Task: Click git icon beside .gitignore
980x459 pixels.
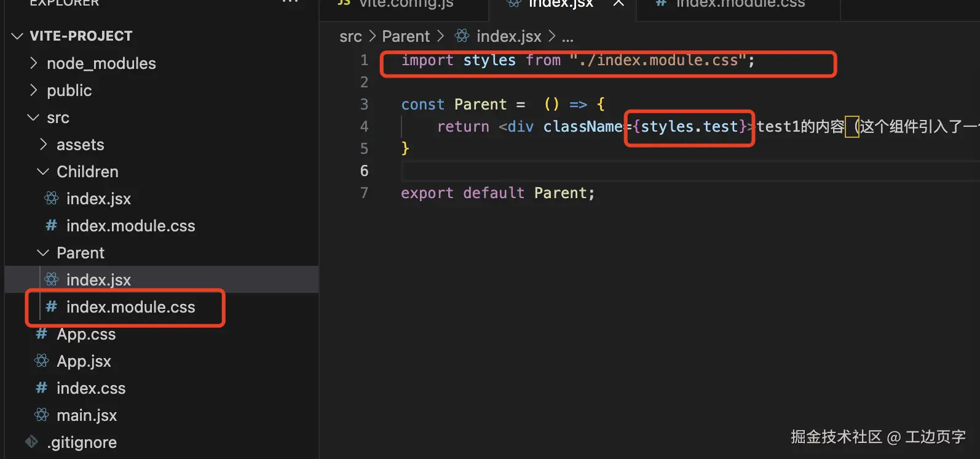Action: pos(31,442)
